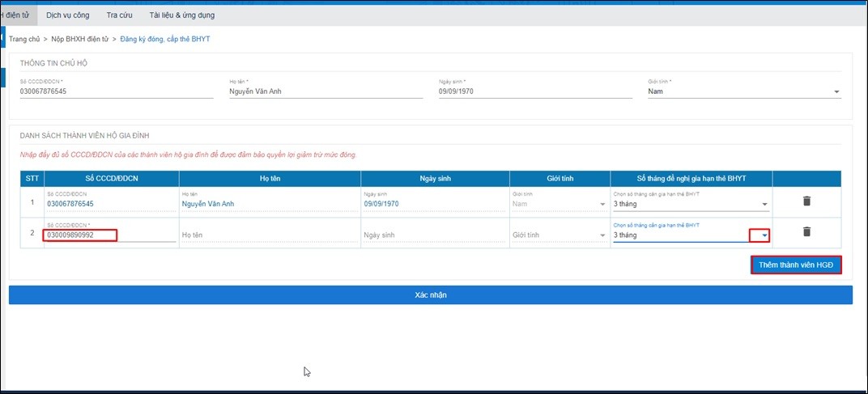Click trash icon for member row 2
Image resolution: width=868 pixels, height=394 pixels.
pos(806,232)
